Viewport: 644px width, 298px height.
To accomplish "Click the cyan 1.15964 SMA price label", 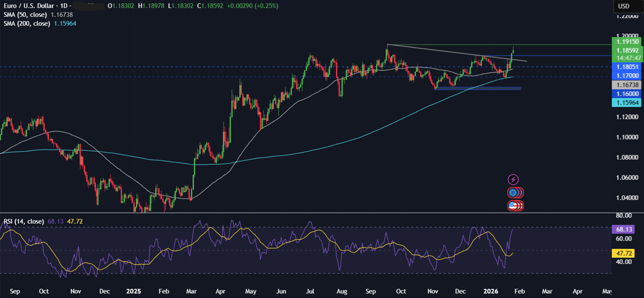I will [628, 103].
